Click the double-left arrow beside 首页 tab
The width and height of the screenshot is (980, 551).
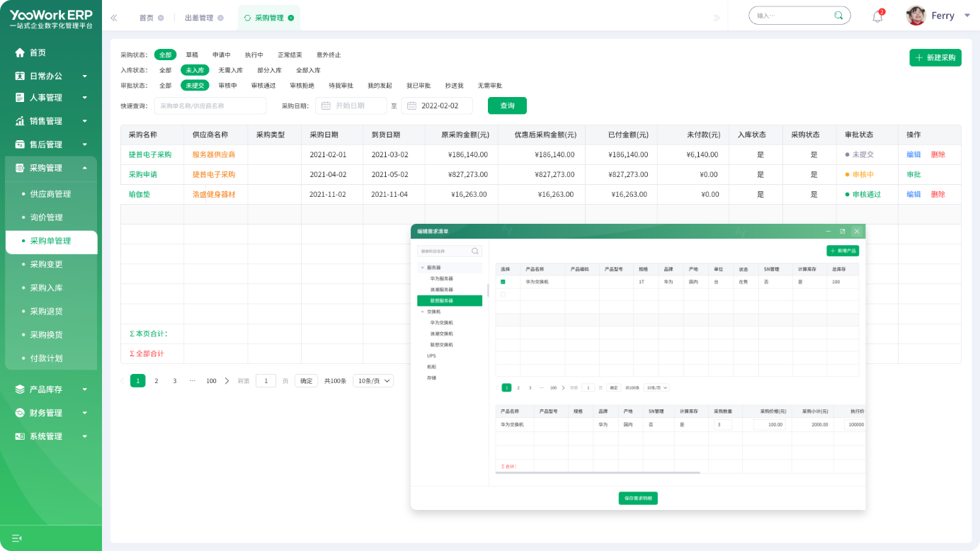pos(114,18)
